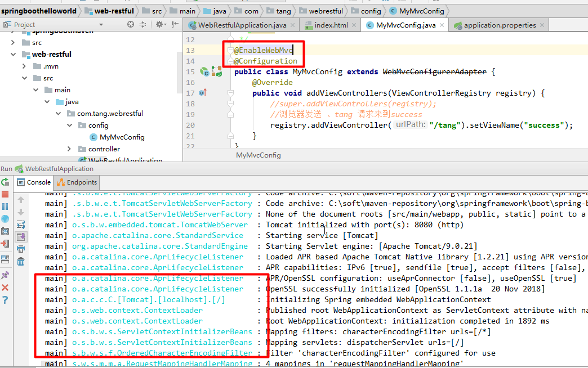Close the MyMvcConfig.java tab
The image size is (588, 368).
442,25
